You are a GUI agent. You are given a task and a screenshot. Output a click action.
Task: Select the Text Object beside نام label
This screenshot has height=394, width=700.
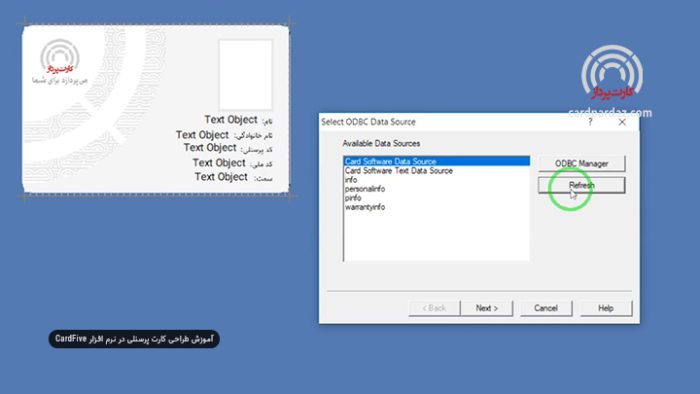[x=231, y=120]
